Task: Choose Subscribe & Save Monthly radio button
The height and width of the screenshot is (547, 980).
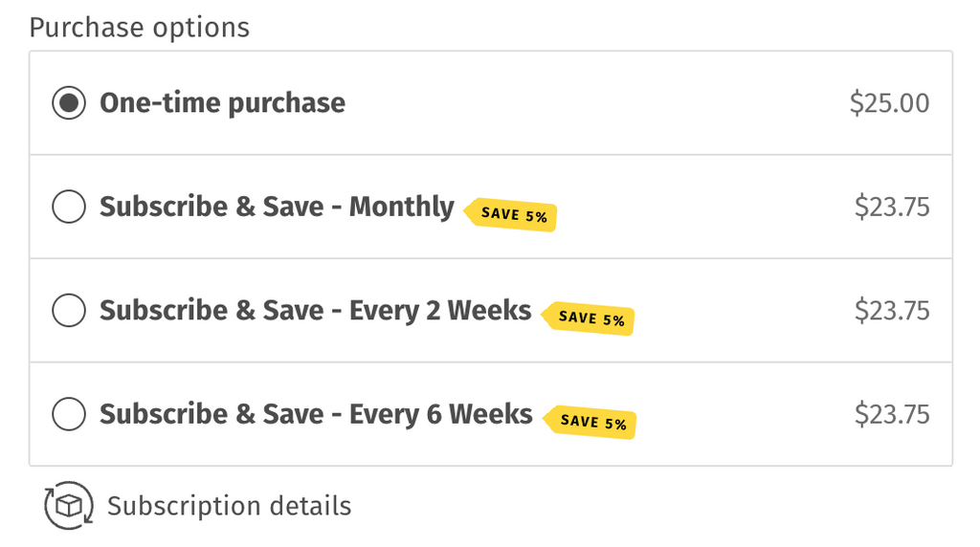Action: [x=69, y=207]
